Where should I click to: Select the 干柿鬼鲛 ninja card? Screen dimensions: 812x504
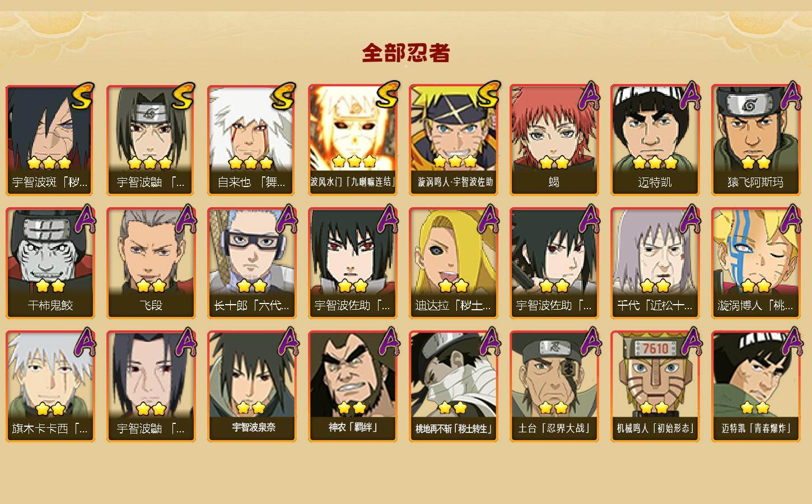coord(50,263)
